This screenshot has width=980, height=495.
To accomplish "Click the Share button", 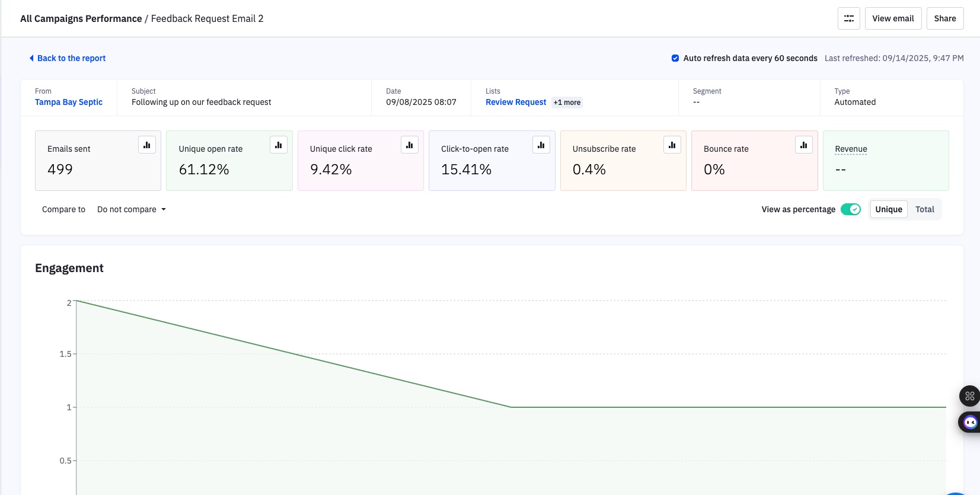I will click(x=944, y=18).
